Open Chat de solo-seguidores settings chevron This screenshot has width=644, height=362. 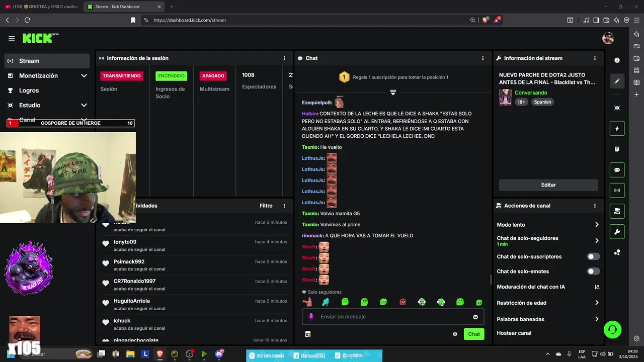tap(597, 241)
